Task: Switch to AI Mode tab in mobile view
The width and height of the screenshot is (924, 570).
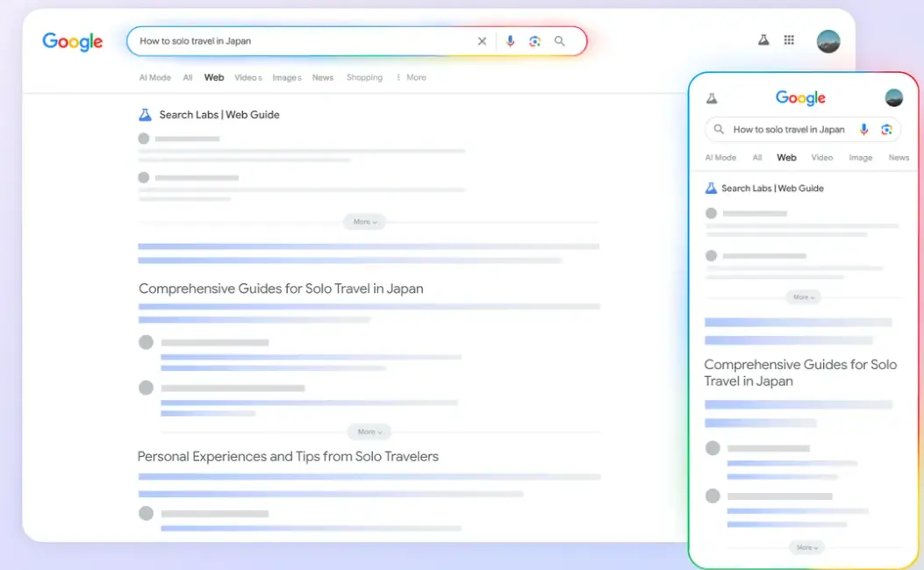Action: pyautogui.click(x=720, y=157)
